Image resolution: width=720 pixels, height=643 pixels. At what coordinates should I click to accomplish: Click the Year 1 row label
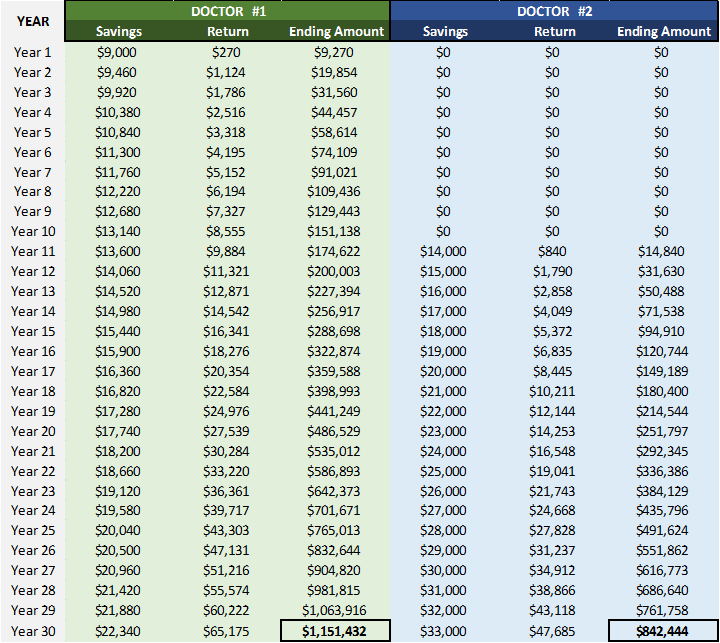click(x=33, y=52)
